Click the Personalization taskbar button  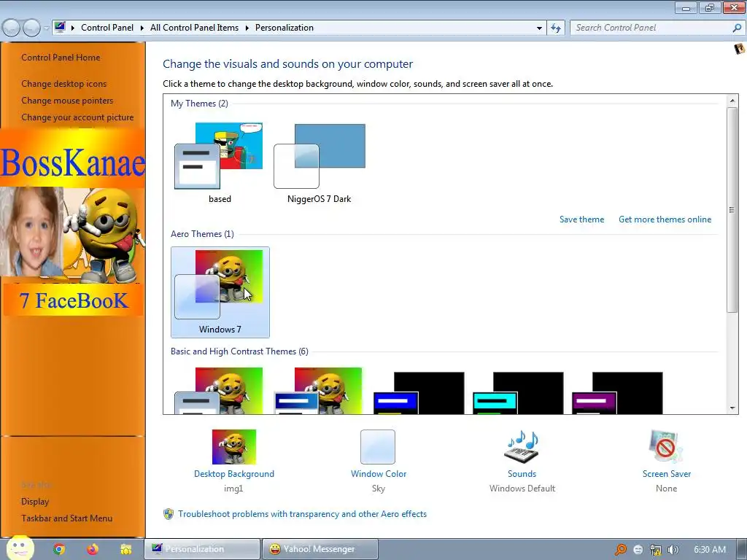pos(203,550)
